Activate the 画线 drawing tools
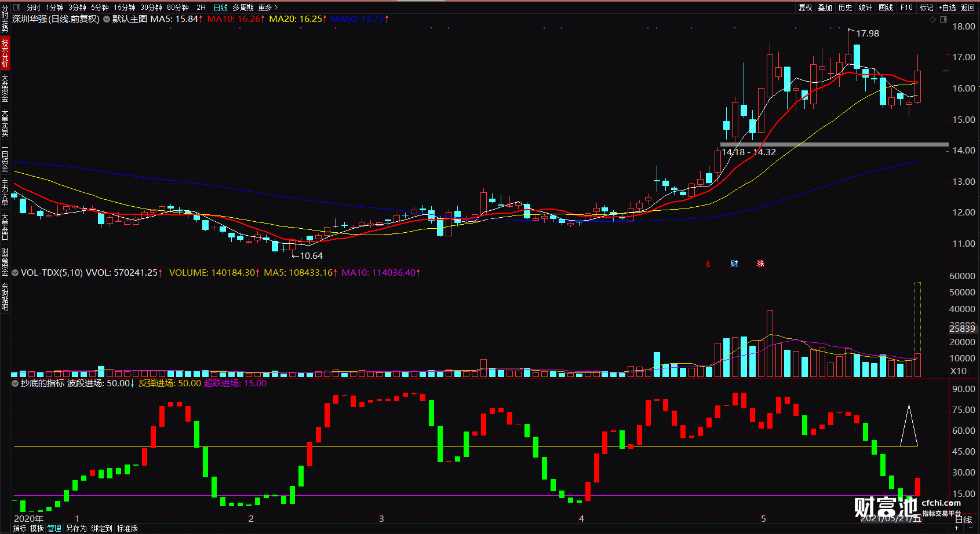The height and width of the screenshot is (534, 980). (x=886, y=8)
